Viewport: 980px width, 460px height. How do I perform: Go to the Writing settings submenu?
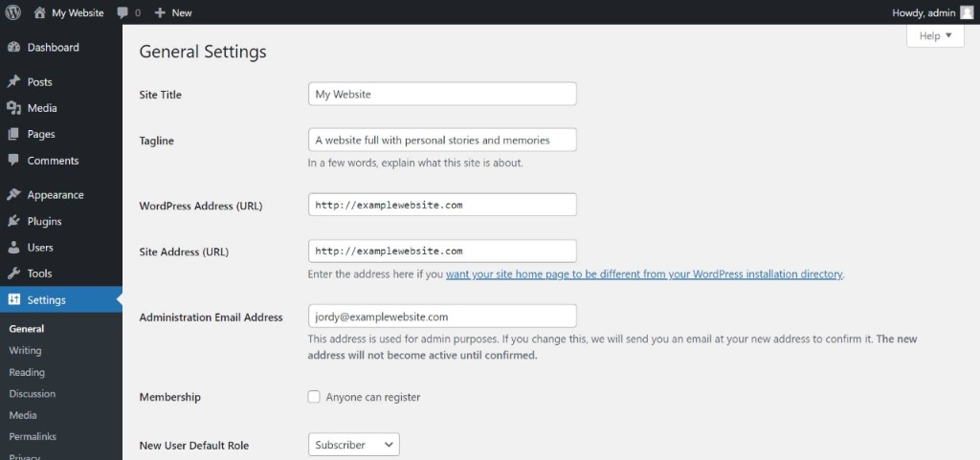pyautogui.click(x=25, y=351)
